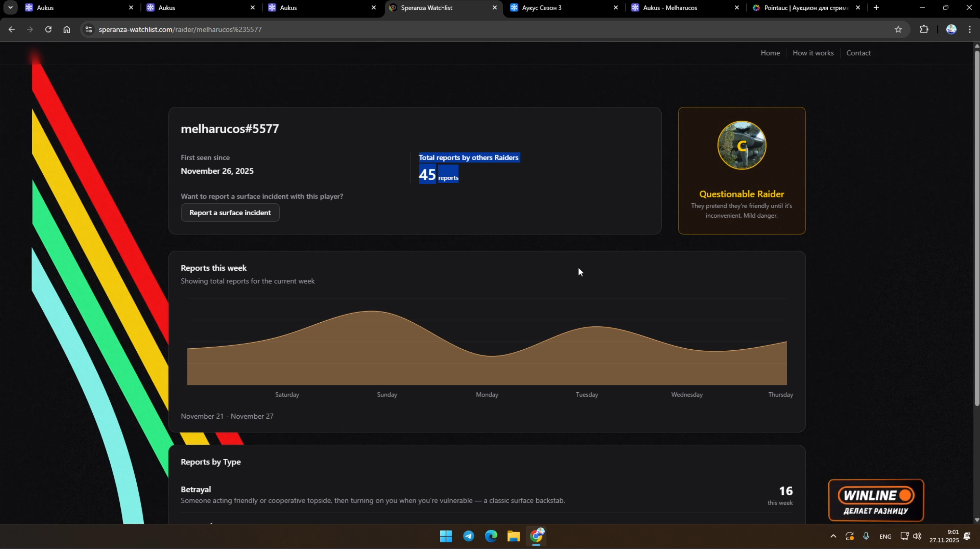Image resolution: width=980 pixels, height=549 pixels.
Task: Click the page vertical scrollbar
Action: (x=977, y=228)
